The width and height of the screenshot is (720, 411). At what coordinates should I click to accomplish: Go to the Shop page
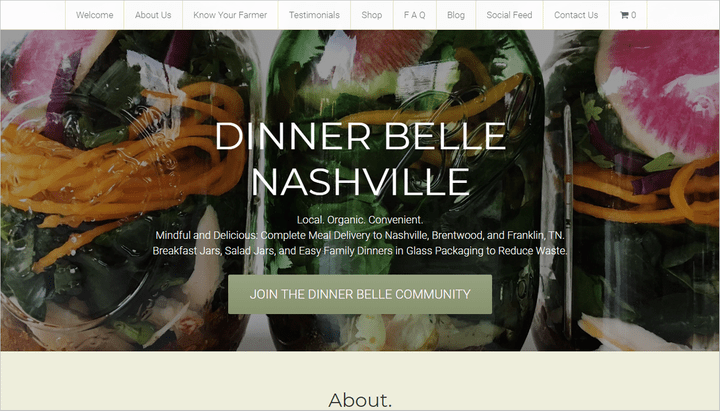371,15
